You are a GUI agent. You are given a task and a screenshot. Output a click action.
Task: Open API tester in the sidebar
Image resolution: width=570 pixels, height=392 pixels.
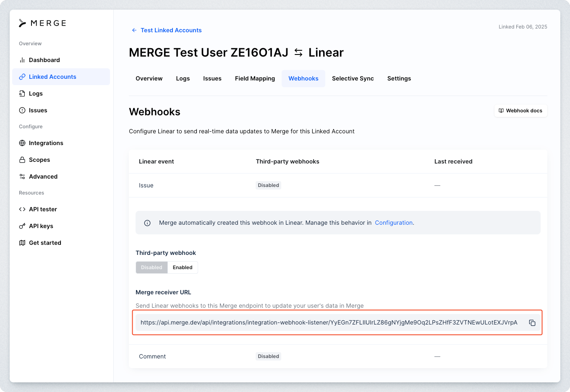point(43,209)
